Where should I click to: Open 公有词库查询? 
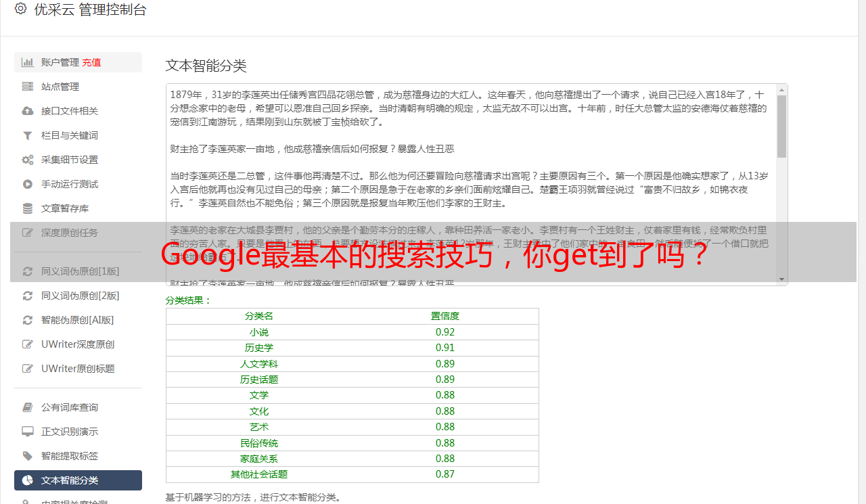click(x=78, y=407)
